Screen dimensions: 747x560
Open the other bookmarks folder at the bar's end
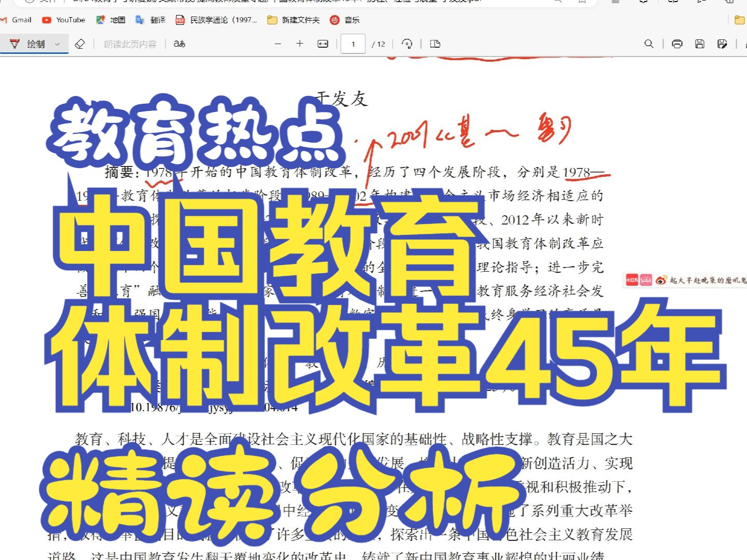click(740, 20)
